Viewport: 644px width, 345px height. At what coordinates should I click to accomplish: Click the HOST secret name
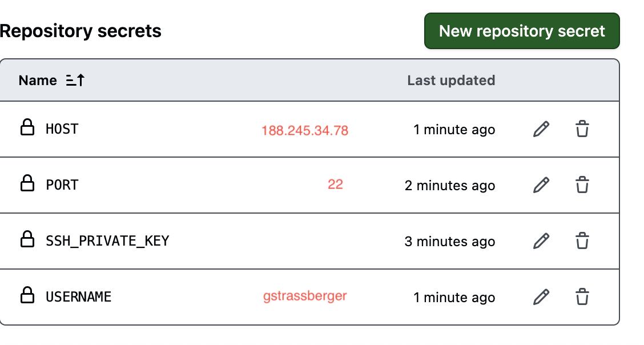tap(62, 129)
